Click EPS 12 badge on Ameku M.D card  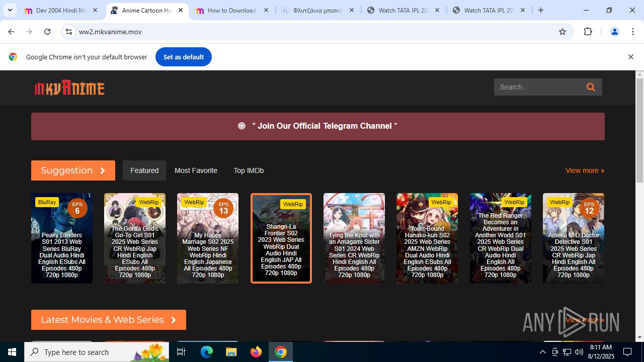589,208
